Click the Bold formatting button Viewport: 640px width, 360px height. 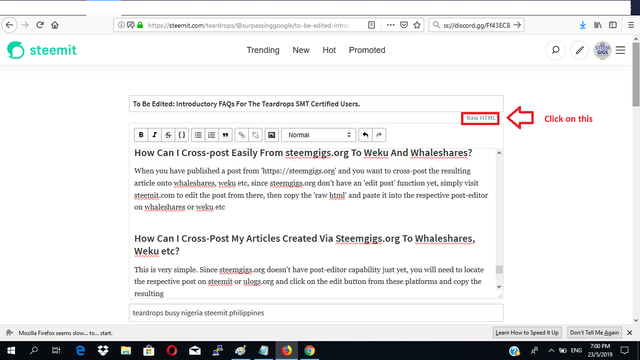141,135
